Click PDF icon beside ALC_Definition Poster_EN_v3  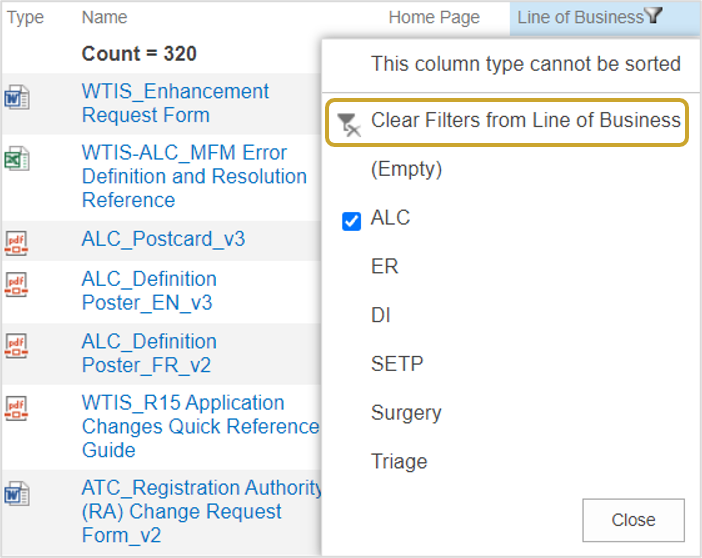pos(16,284)
